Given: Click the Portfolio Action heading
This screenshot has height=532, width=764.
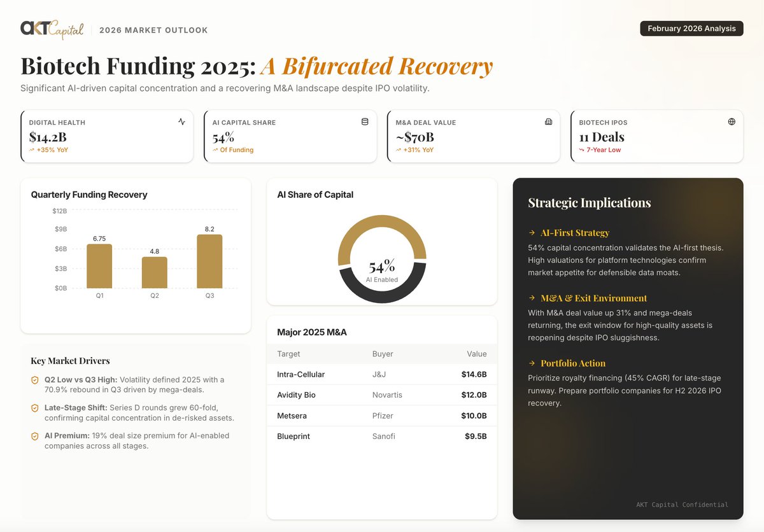Looking at the screenshot, I should coord(573,363).
